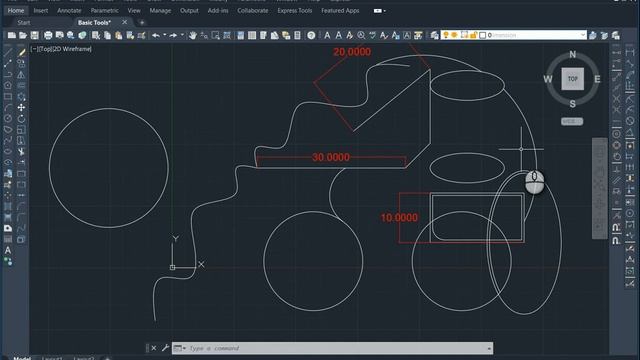Select the Trim scissors tool
Screen dimensions: 640x360
coord(21,152)
